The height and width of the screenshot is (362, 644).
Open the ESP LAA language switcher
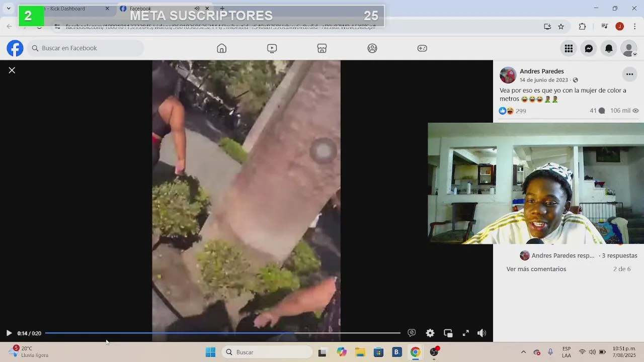click(x=567, y=352)
